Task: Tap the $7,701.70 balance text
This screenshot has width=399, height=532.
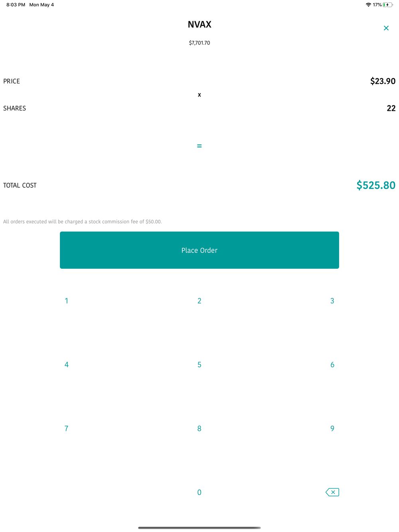Action: pos(199,43)
